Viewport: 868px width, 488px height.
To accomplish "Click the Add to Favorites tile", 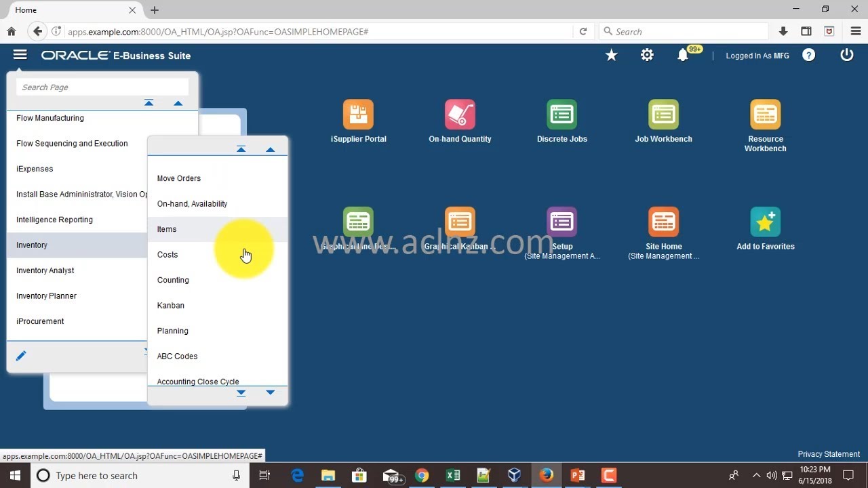I will 765,222.
